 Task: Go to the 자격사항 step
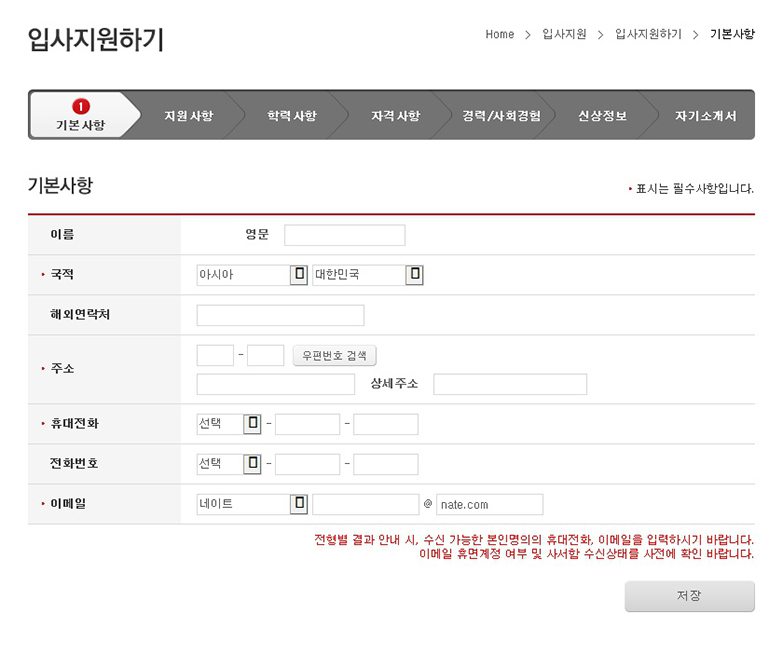pos(395,116)
